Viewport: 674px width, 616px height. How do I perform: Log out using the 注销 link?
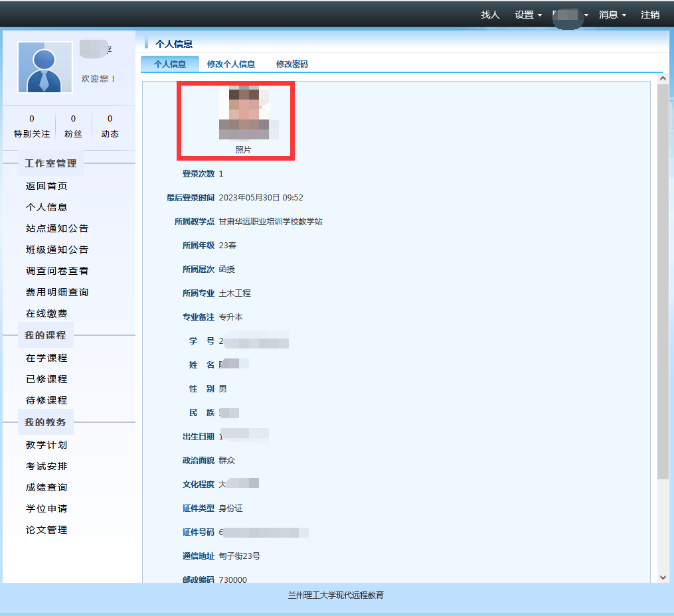[650, 15]
